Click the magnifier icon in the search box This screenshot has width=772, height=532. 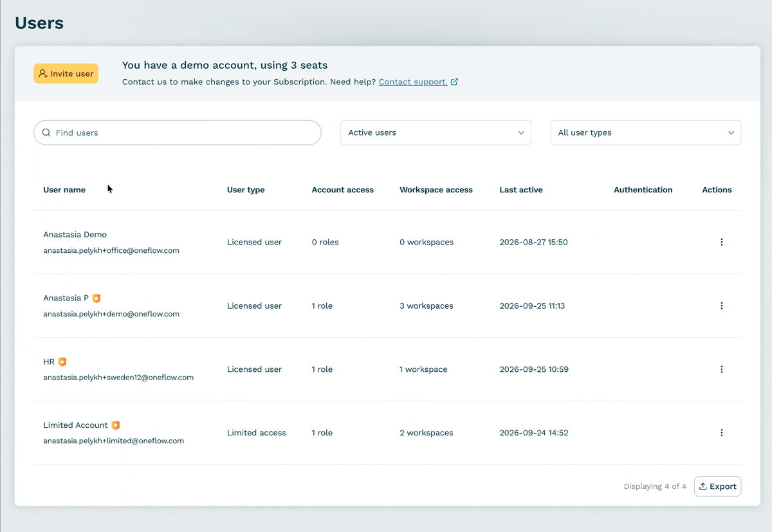point(46,133)
